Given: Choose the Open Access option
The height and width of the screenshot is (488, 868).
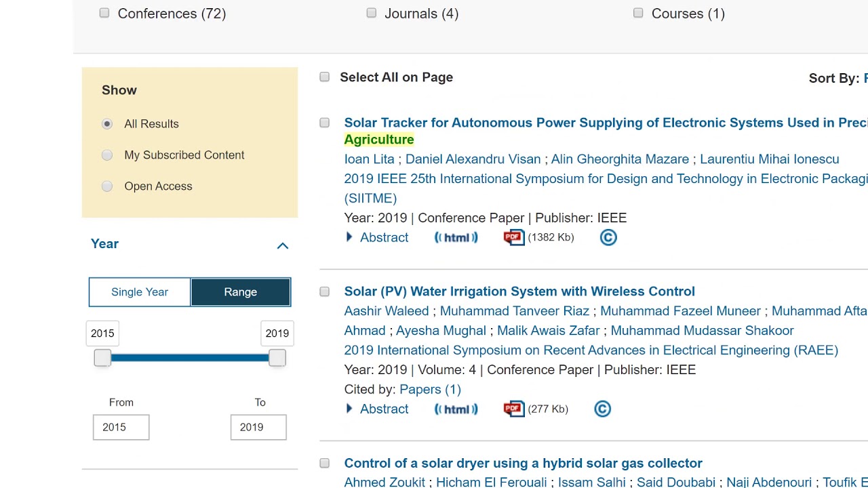Looking at the screenshot, I should [x=107, y=186].
